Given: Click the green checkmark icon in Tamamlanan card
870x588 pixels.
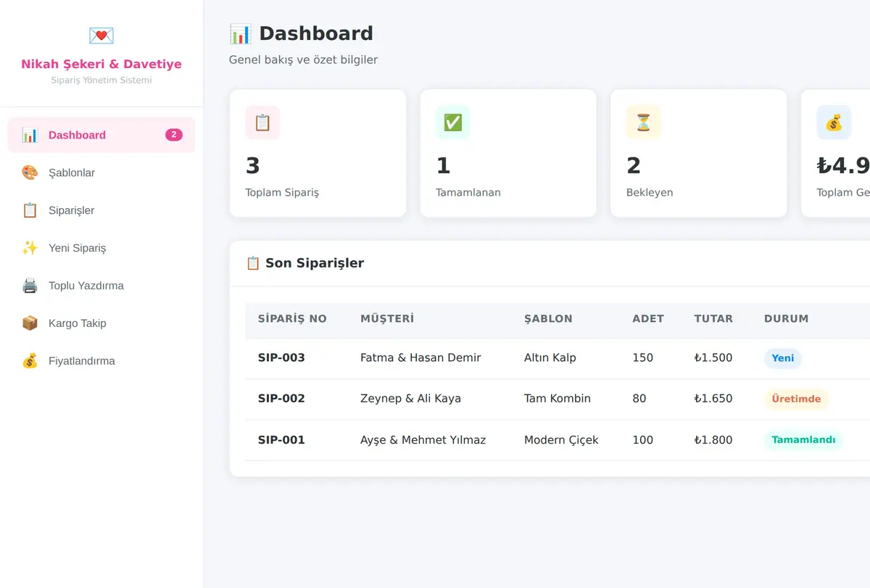Looking at the screenshot, I should coord(453,123).
